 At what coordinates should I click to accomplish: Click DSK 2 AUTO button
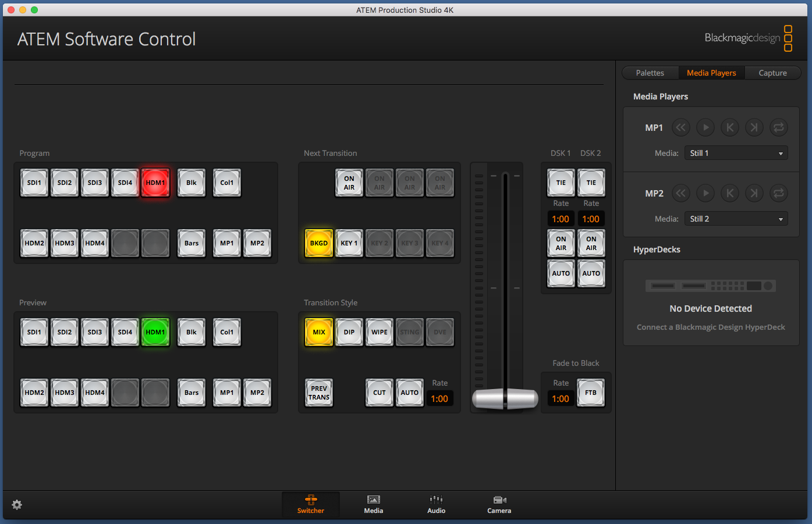591,273
